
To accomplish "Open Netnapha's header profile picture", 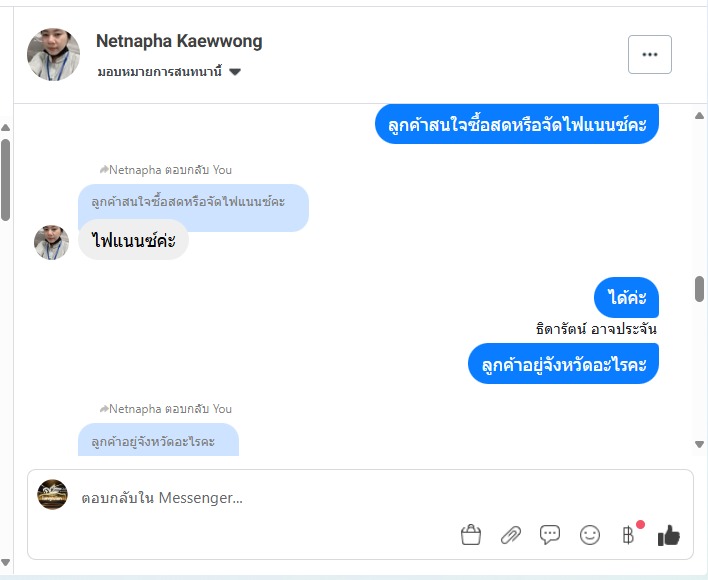I will coord(53,54).
